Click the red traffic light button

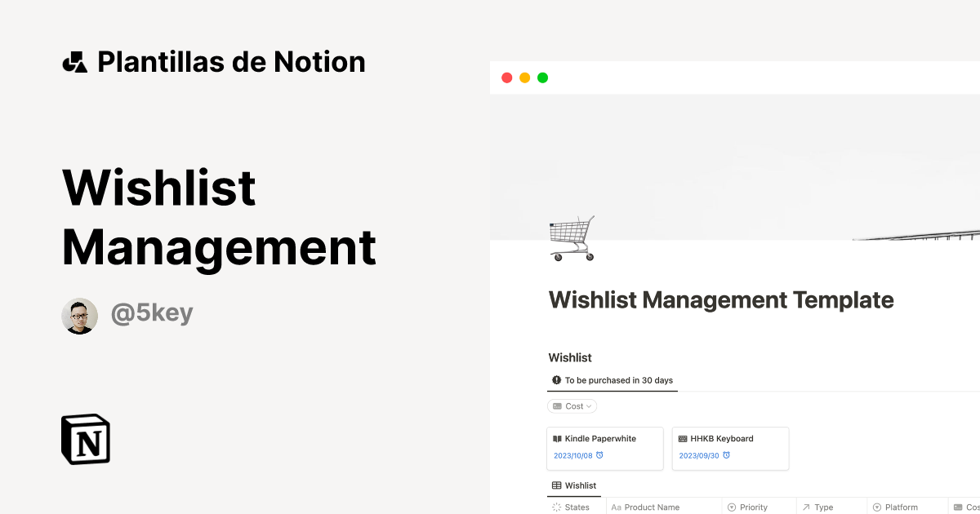pyautogui.click(x=507, y=78)
